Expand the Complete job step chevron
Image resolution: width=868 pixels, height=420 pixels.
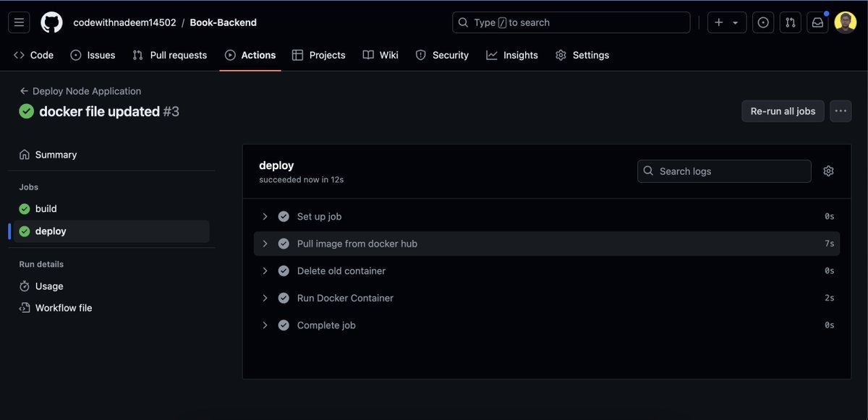[265, 325]
